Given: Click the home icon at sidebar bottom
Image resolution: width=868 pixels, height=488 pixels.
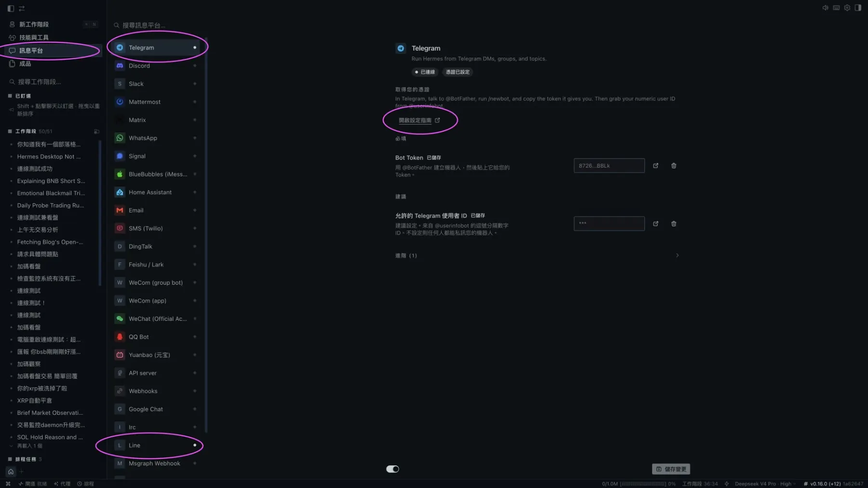Looking at the screenshot, I should point(11,472).
